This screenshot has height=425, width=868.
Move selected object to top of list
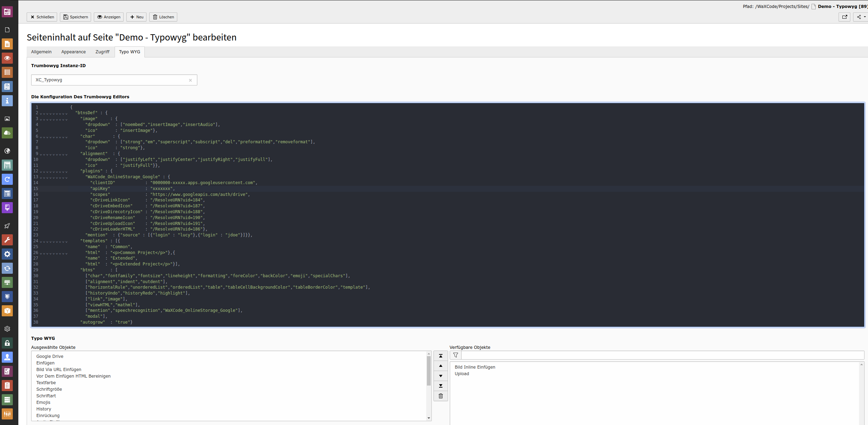pos(441,356)
